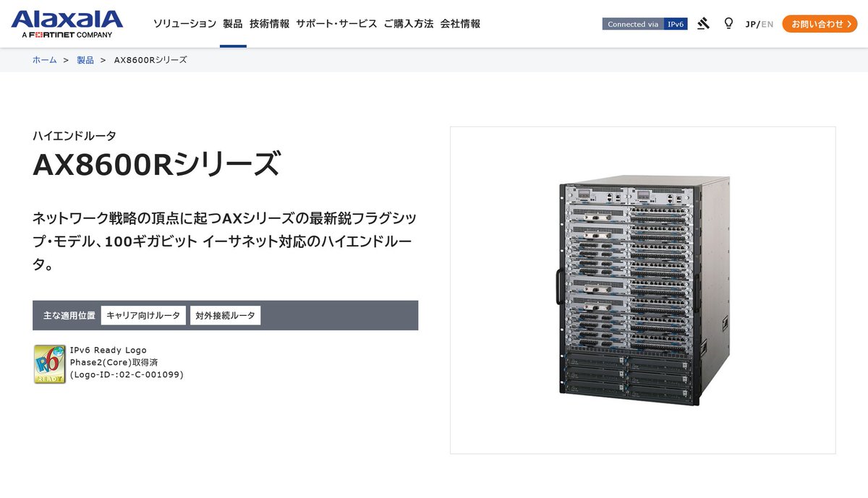
Task: Click the AX8600Rシリーズ page heading
Action: (x=156, y=165)
